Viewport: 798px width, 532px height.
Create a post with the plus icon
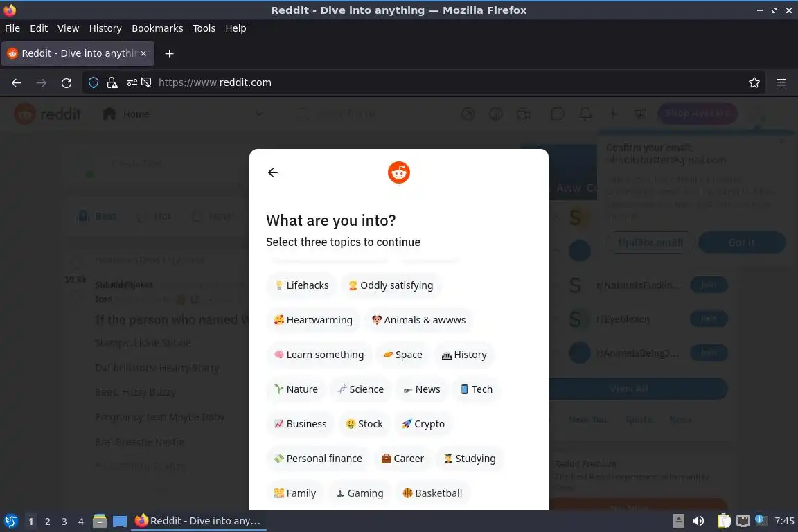(613, 114)
